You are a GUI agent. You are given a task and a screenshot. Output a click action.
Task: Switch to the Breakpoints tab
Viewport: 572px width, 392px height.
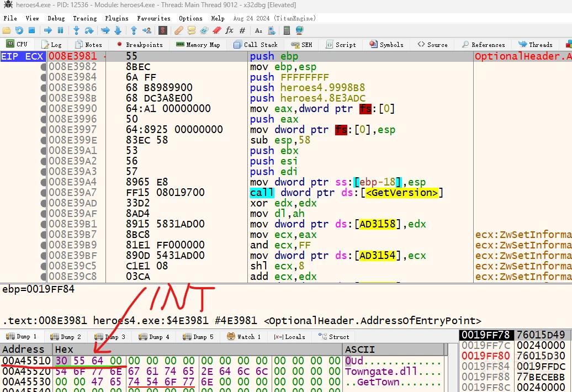(x=140, y=45)
